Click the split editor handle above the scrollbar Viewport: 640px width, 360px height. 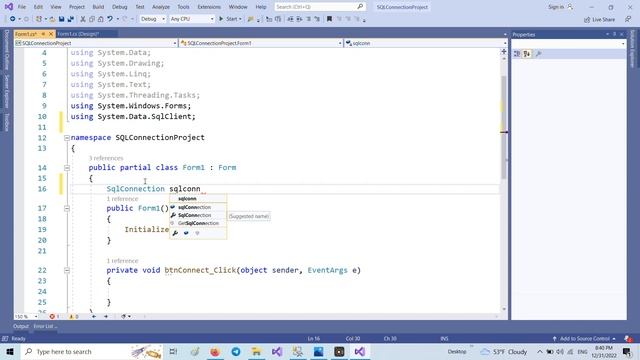[504, 52]
